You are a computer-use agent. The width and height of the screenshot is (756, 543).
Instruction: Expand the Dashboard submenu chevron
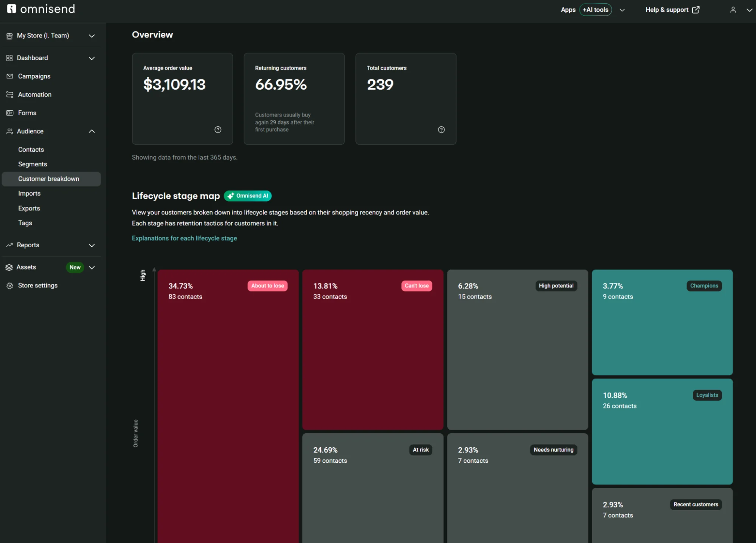coord(92,58)
